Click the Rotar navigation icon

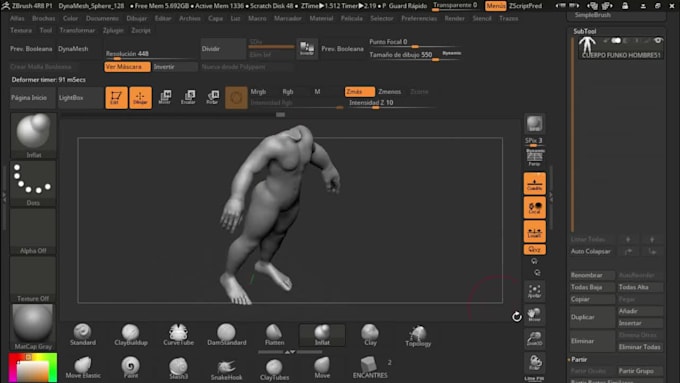pyautogui.click(x=534, y=362)
